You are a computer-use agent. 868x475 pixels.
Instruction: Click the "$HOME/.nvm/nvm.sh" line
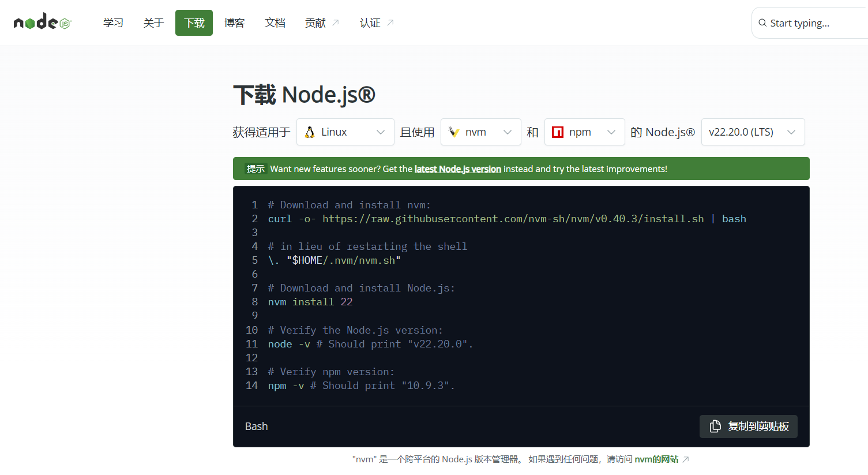pyautogui.click(x=335, y=260)
